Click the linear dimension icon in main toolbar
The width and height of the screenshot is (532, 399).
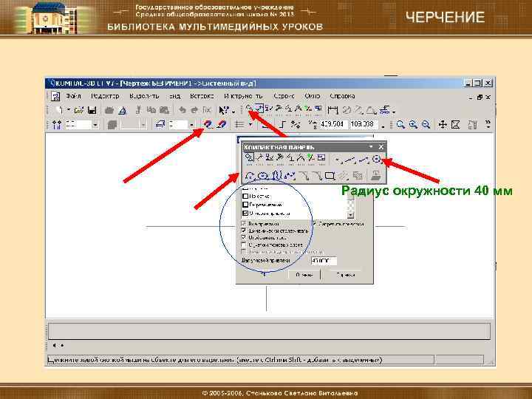[x=332, y=110]
